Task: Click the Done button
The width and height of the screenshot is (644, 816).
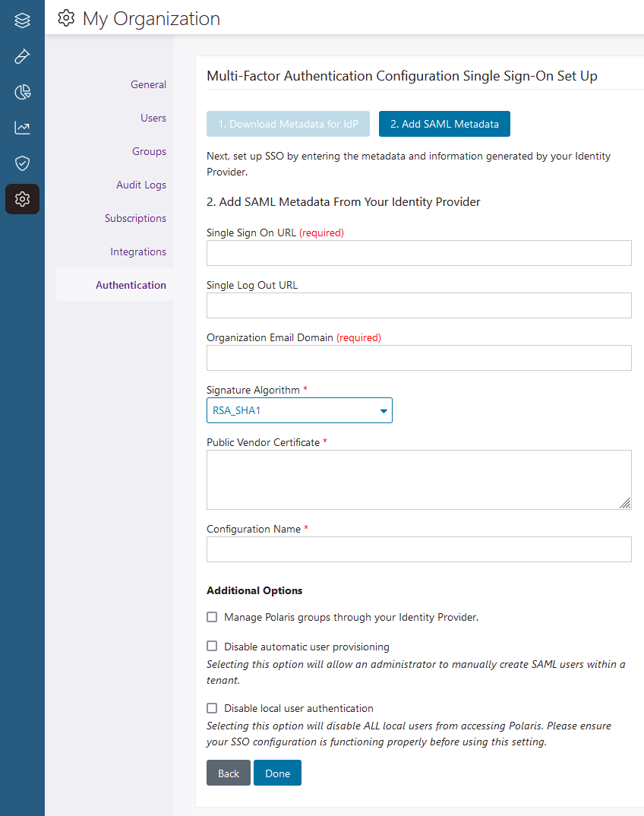Action: [x=277, y=773]
